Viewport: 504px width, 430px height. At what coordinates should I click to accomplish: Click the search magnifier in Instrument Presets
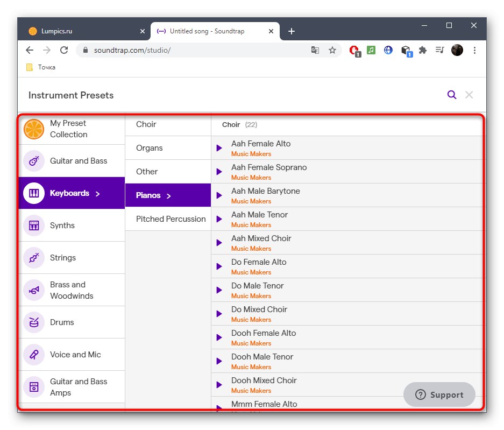click(452, 95)
